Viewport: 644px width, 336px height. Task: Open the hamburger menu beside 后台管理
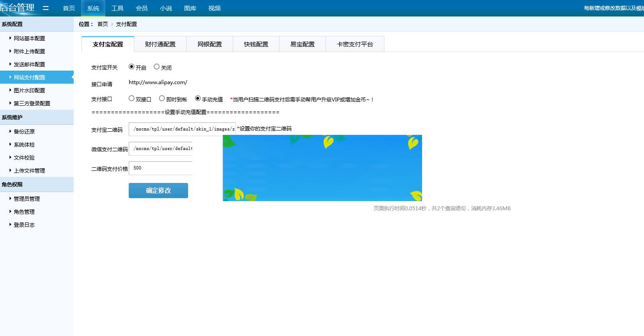[x=46, y=7]
